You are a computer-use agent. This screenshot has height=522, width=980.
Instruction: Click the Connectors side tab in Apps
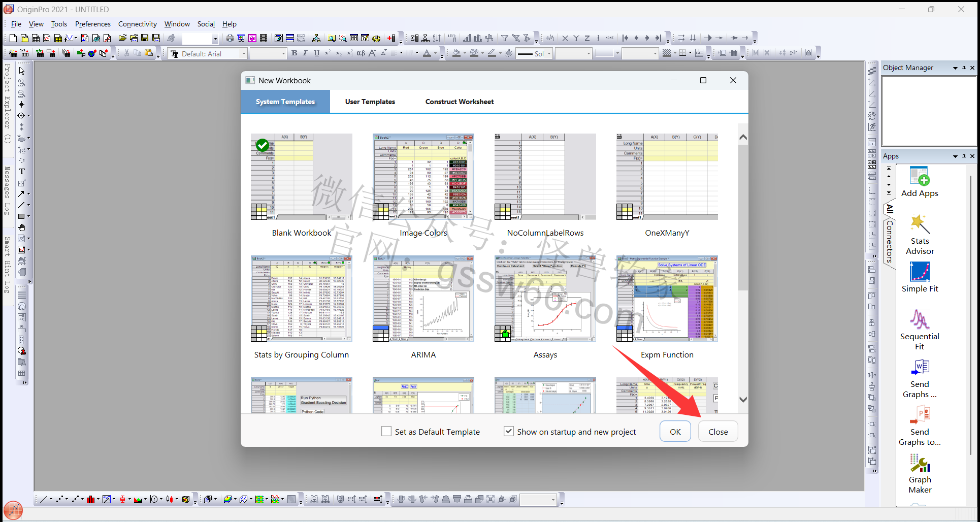point(889,242)
